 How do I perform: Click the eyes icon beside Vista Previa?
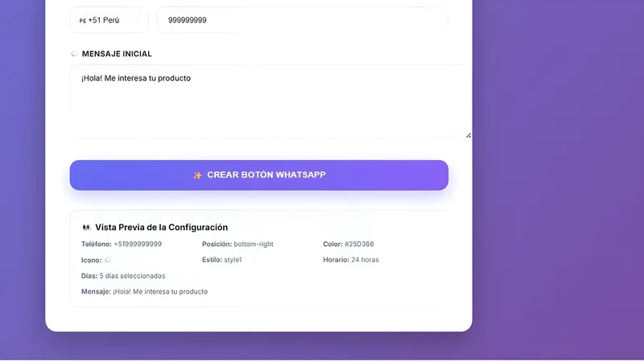click(86, 227)
